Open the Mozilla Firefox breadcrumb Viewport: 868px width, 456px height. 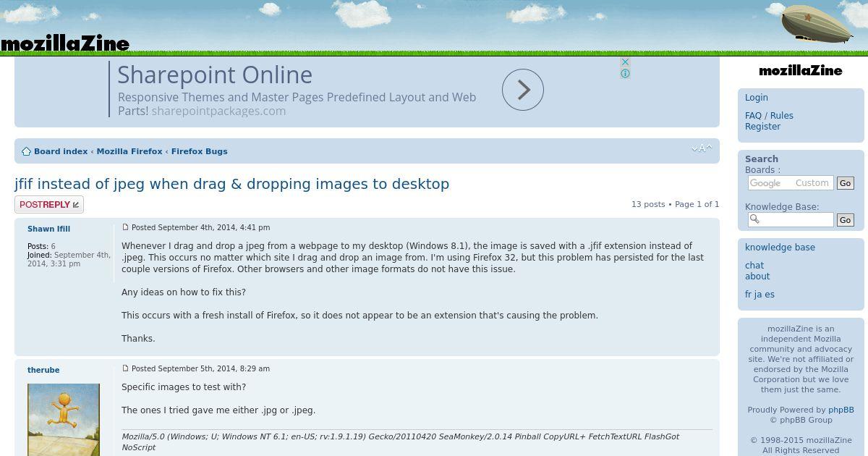tap(129, 151)
